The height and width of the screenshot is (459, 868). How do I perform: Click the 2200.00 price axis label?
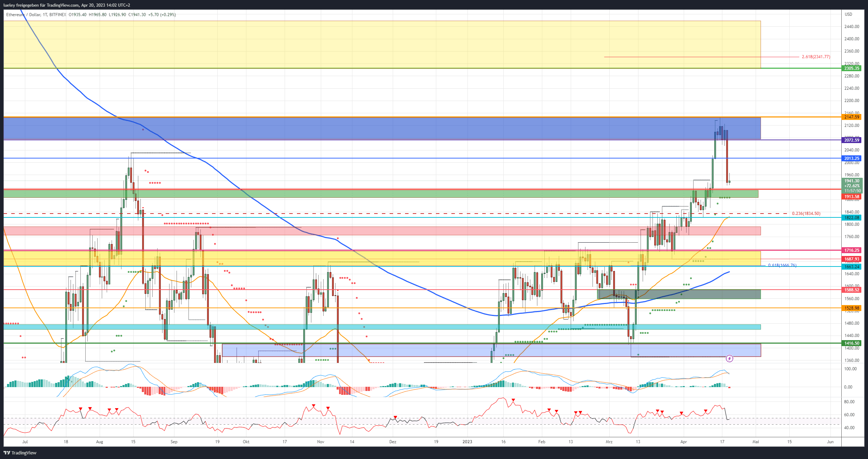(852, 101)
